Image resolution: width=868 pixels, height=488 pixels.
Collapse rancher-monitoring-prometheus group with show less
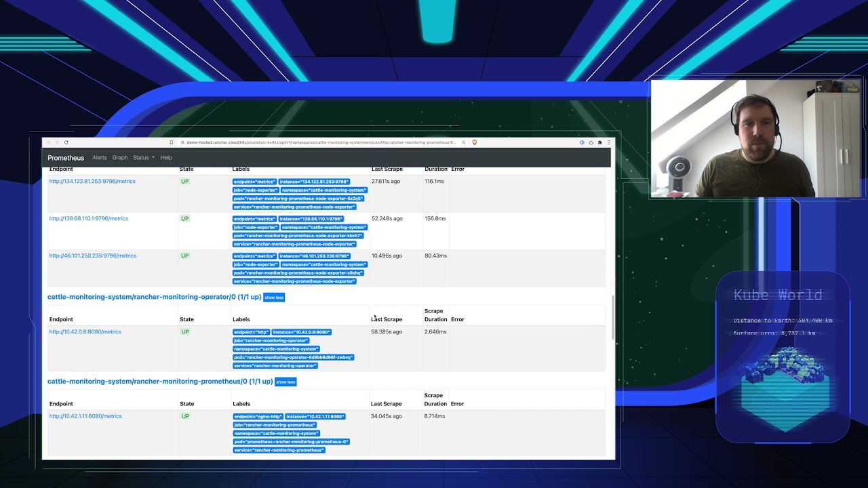coord(285,382)
